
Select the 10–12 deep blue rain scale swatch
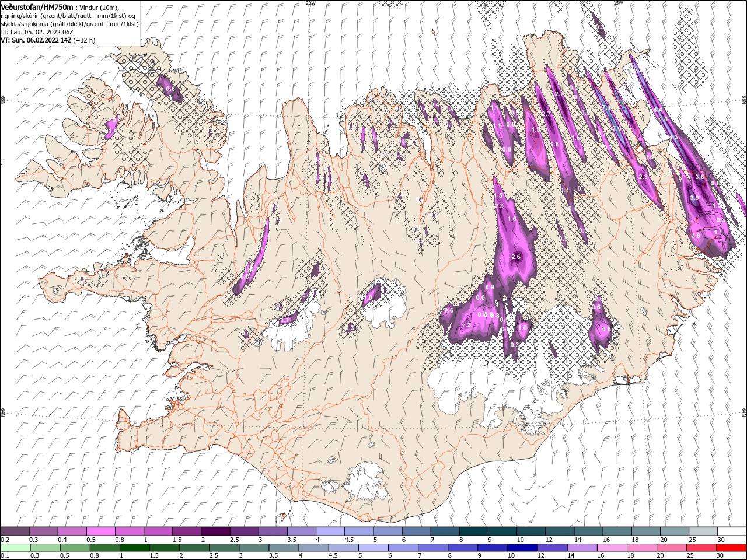(x=522, y=548)
